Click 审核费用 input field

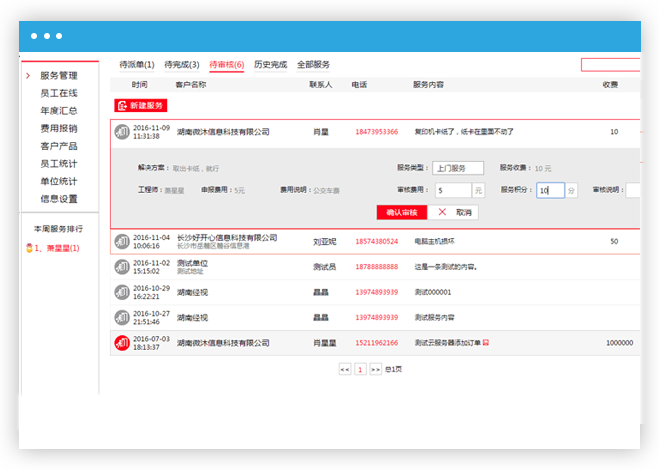452,190
